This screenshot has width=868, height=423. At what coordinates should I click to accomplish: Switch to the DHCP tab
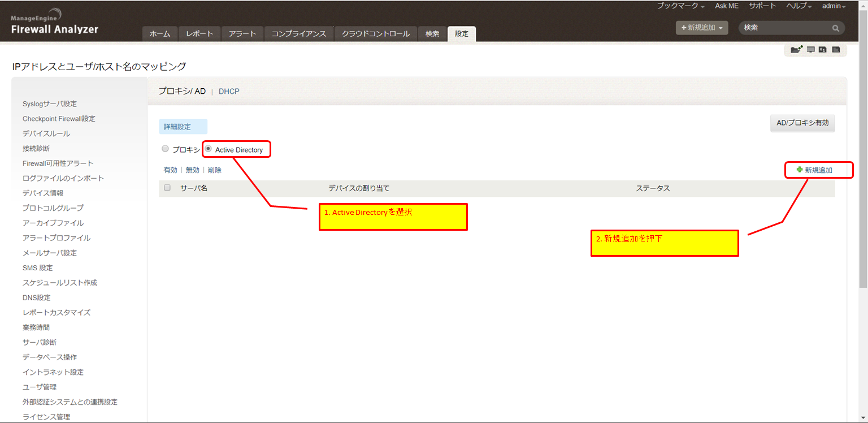pyautogui.click(x=229, y=91)
